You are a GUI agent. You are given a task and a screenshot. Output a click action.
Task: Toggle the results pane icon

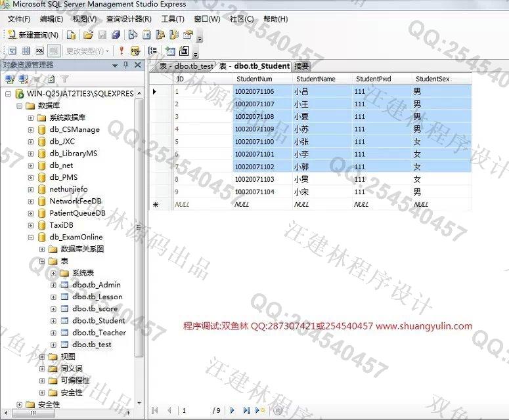[x=54, y=51]
